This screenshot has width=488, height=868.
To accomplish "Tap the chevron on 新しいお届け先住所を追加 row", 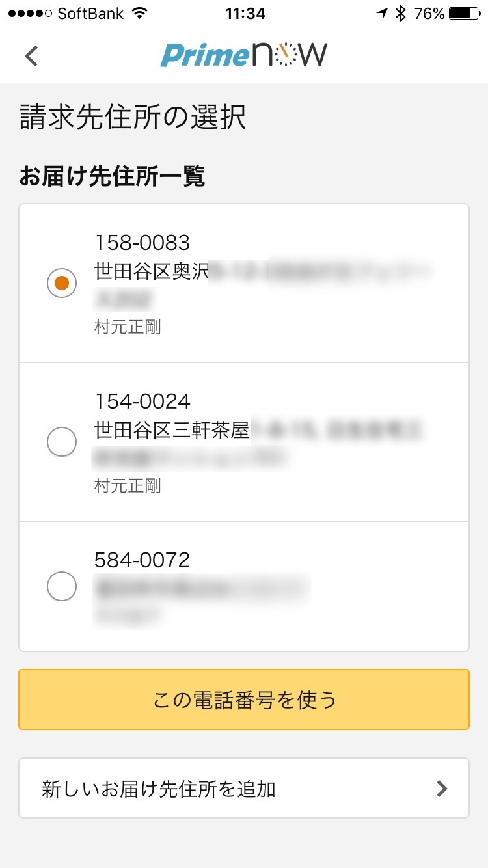I will coord(442,789).
